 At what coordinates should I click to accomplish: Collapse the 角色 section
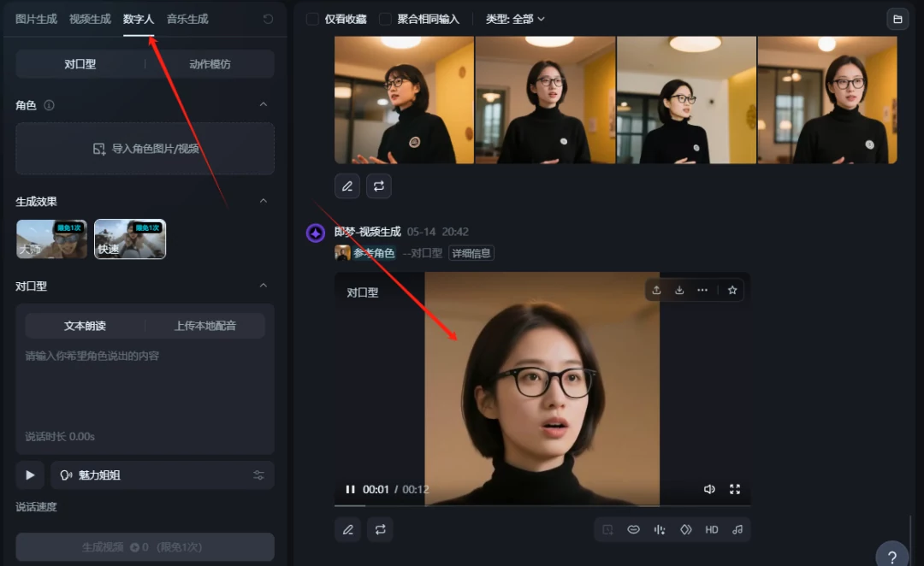pyautogui.click(x=264, y=105)
